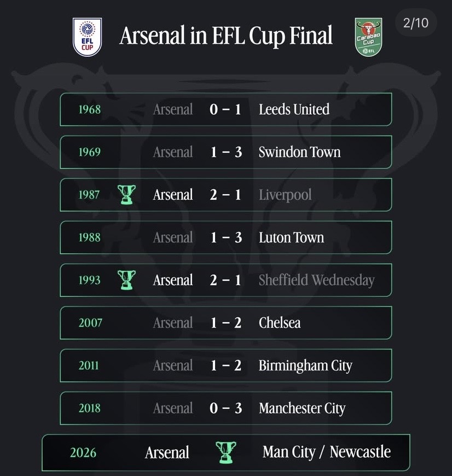This screenshot has height=476, width=452.
Task: Click the Man City / Newcastle text
Action: 327,452
